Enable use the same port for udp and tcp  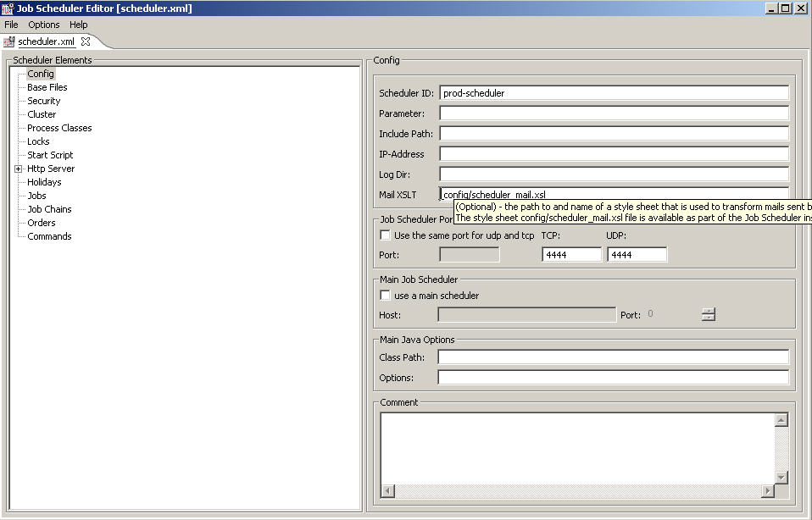pos(386,235)
